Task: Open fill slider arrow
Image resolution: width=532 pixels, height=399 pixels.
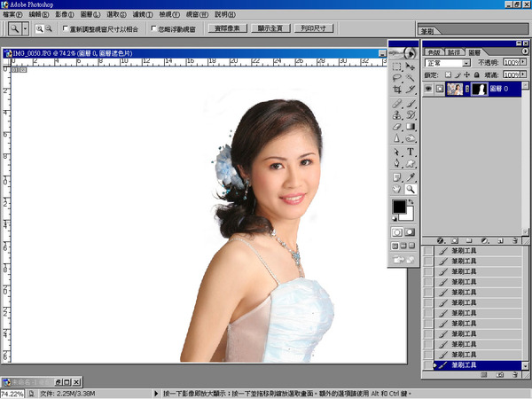Action: click(524, 74)
